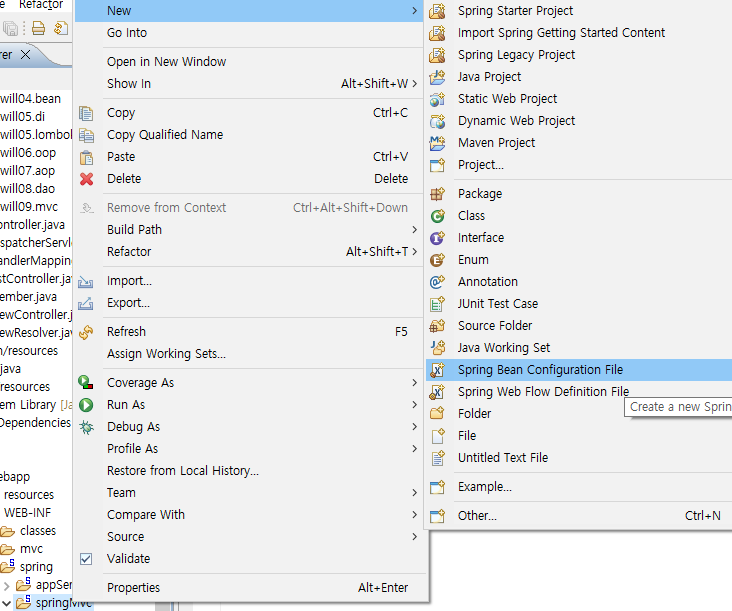Toggle the Validate checkbox

point(86,559)
